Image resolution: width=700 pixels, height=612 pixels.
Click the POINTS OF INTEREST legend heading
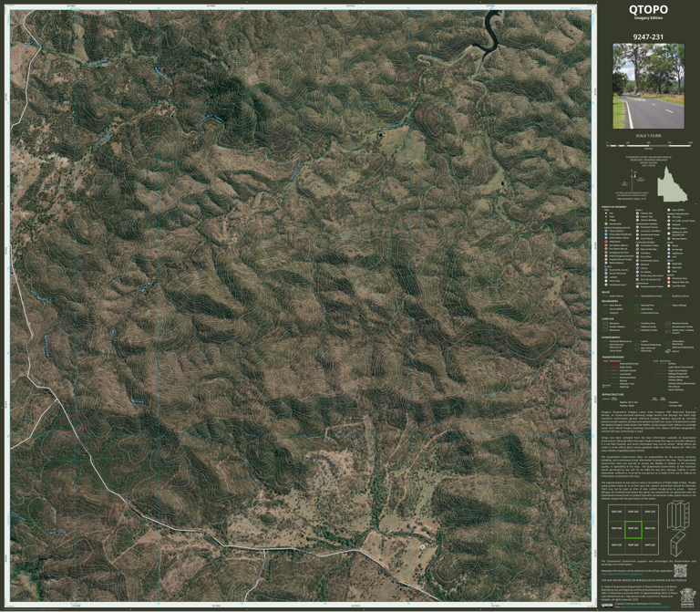[x=613, y=207]
